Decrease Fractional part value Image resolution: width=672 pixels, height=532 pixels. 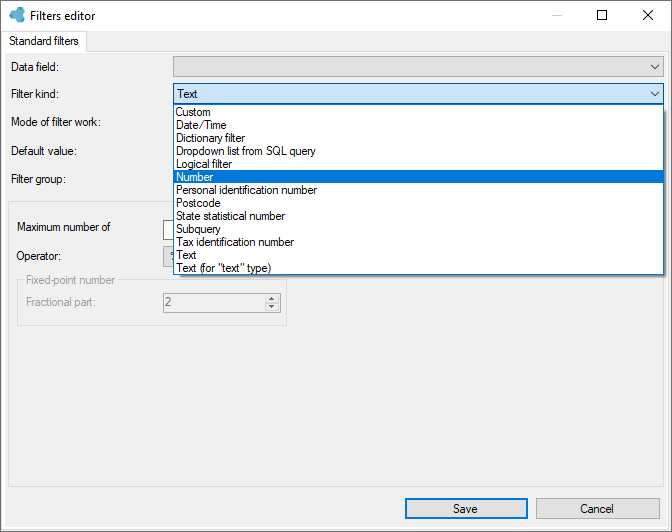[272, 307]
